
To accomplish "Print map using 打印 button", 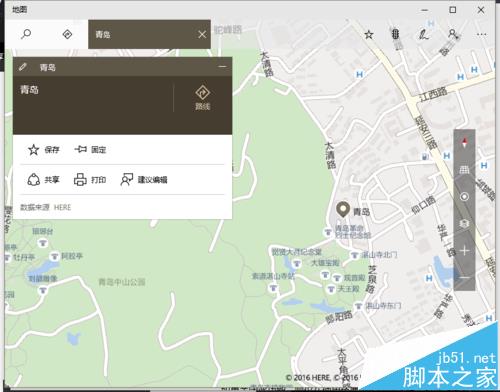I will tap(90, 180).
